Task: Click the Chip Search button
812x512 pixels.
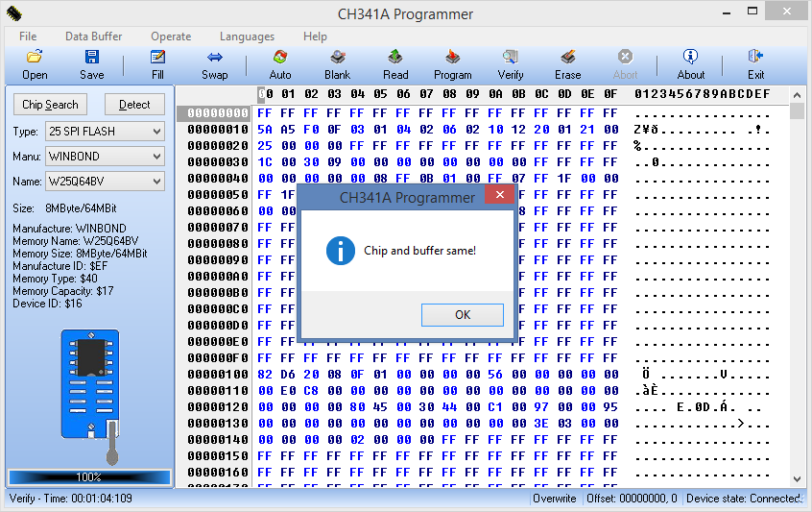Action: tap(50, 105)
